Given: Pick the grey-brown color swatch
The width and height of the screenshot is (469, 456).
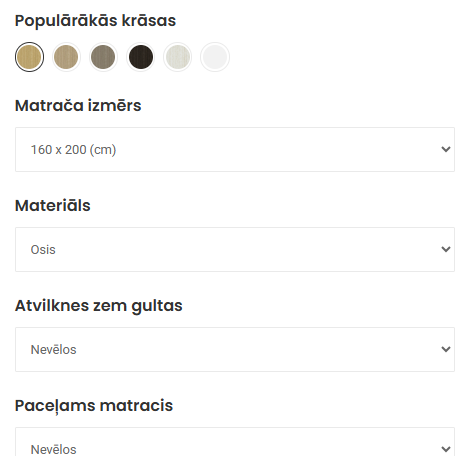Looking at the screenshot, I should 103,57.
